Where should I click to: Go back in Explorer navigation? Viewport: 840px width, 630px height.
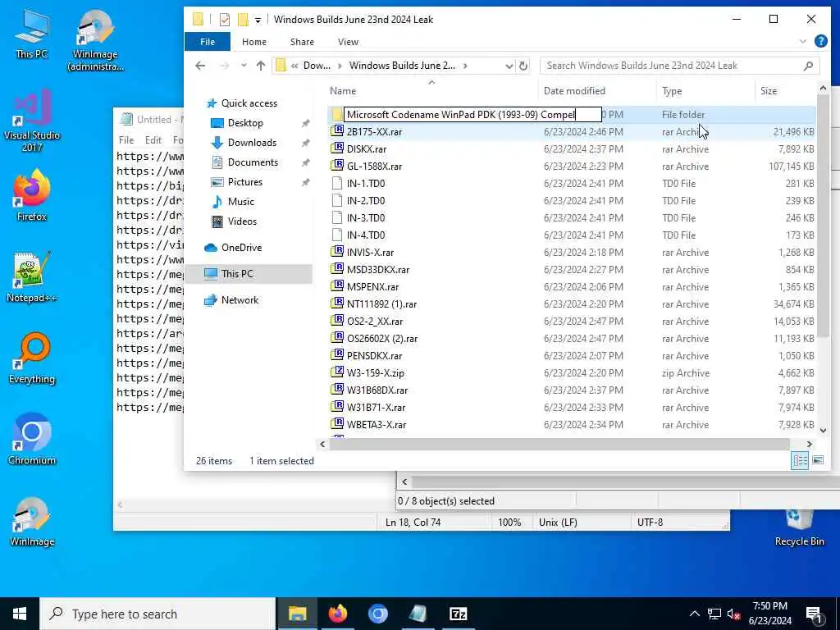point(200,66)
